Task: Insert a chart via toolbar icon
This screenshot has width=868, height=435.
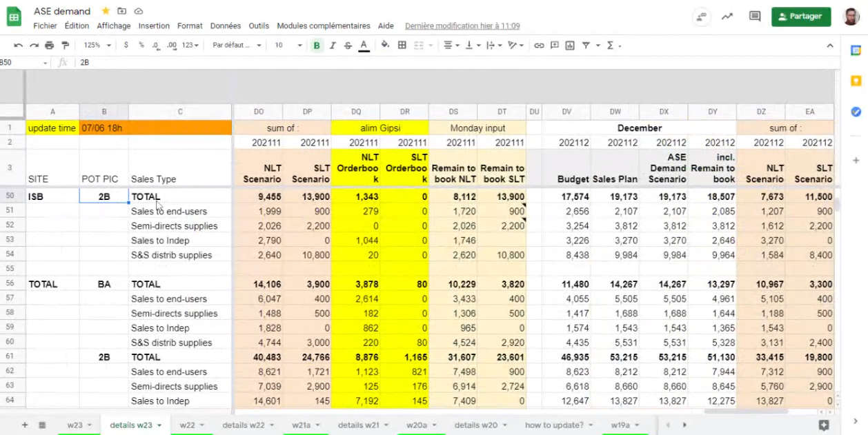Action: click(570, 45)
